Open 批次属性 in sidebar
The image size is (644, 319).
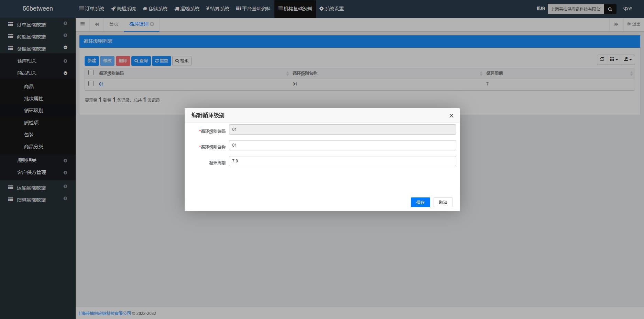34,99
